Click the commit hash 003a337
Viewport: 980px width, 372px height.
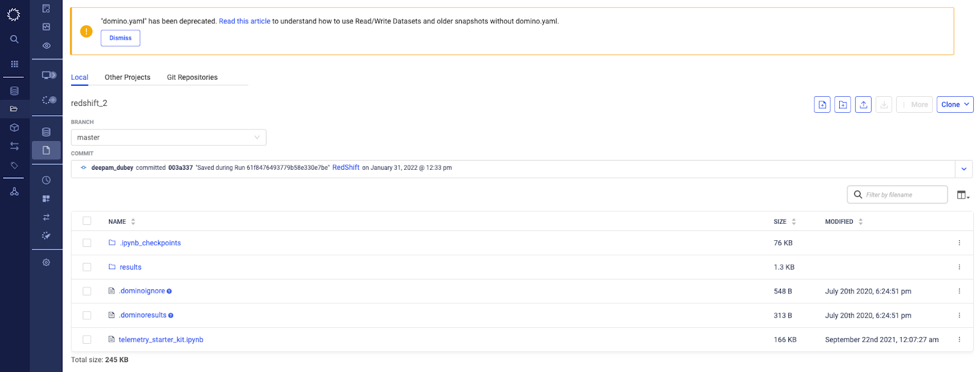(x=181, y=168)
